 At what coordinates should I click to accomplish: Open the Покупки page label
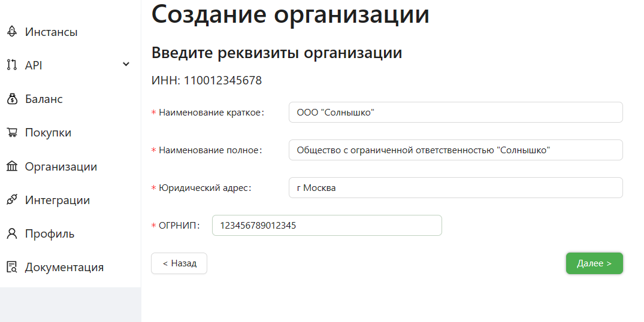[48, 133]
